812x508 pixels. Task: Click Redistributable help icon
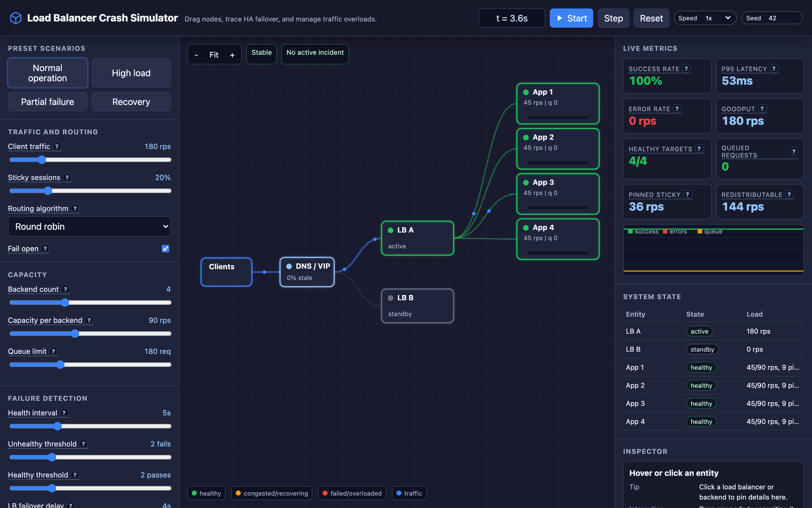point(789,194)
